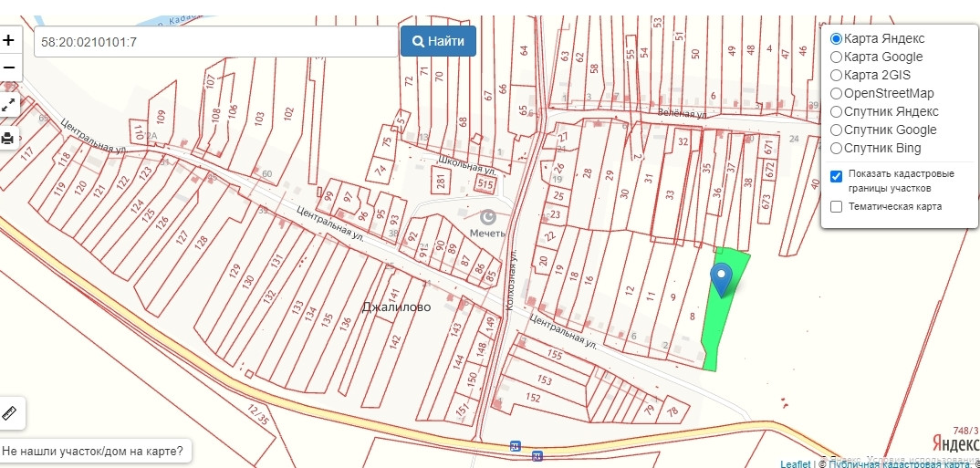Click the mosque icon on map
The height and width of the screenshot is (468, 980).
tap(487, 217)
